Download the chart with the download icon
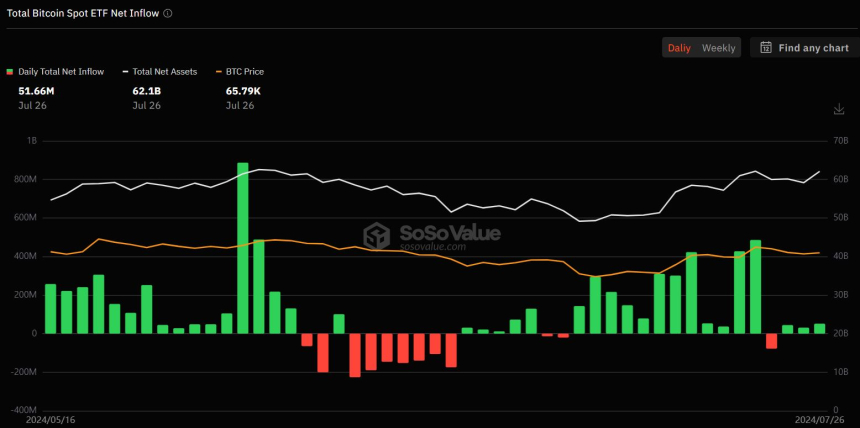 pos(839,109)
